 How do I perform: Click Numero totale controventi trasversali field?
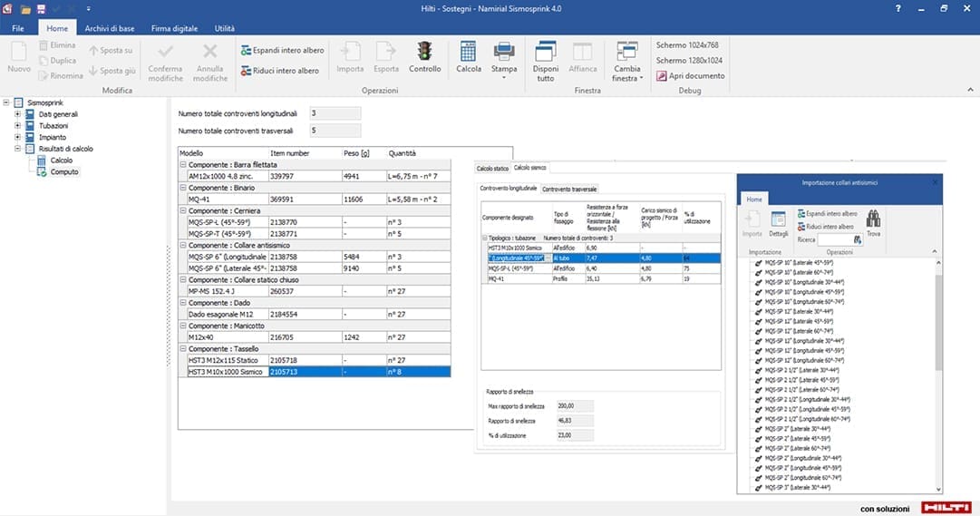click(x=335, y=131)
